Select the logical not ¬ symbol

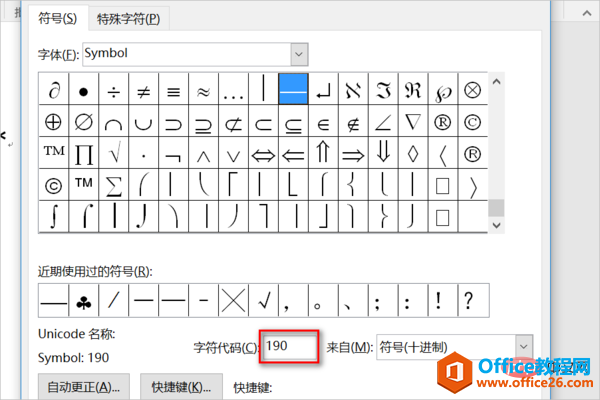[174, 153]
